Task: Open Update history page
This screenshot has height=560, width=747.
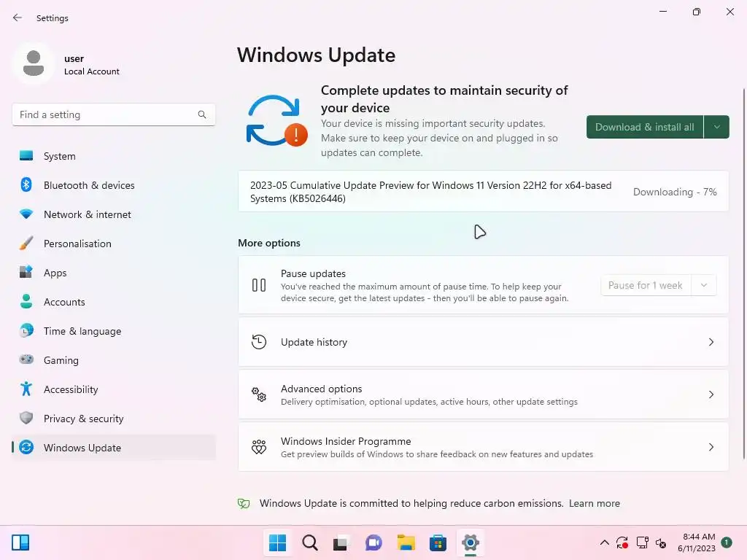Action: coord(483,342)
